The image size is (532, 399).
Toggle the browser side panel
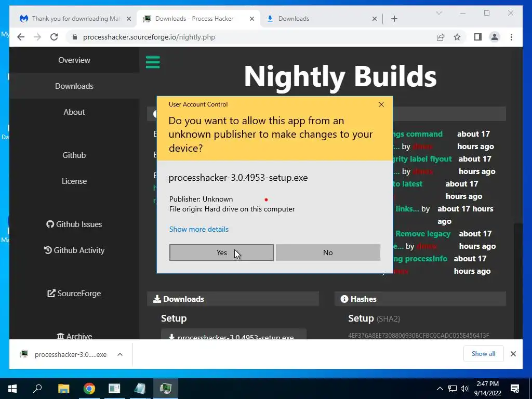[478, 37]
